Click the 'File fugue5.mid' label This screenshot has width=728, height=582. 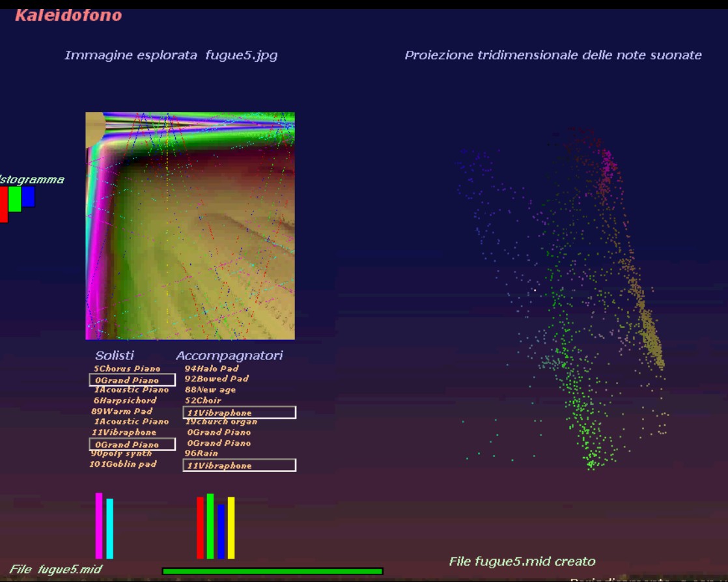55,569
